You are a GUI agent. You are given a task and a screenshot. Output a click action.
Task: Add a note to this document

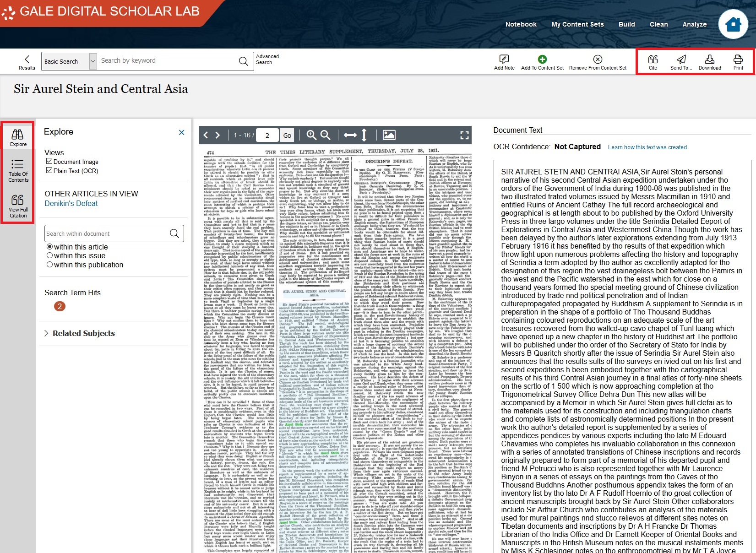coord(504,62)
